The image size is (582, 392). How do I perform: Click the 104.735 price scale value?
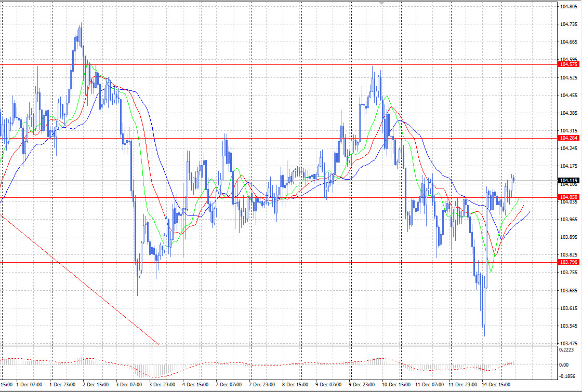click(x=568, y=24)
